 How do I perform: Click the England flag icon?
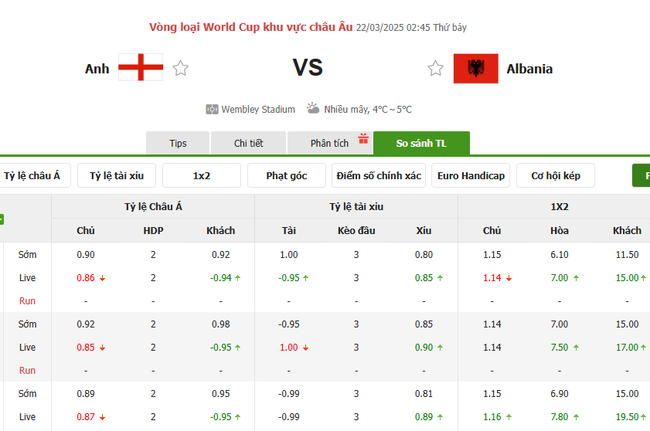pos(140,68)
